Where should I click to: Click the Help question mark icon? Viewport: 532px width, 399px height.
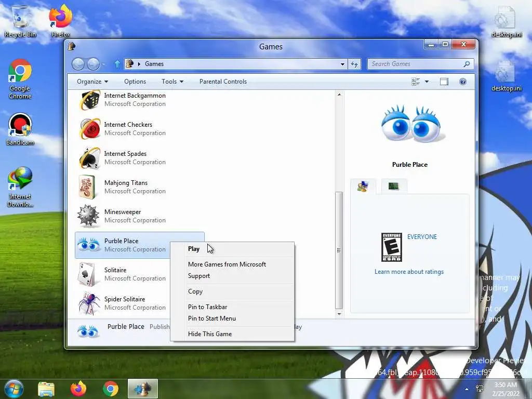[x=463, y=82]
